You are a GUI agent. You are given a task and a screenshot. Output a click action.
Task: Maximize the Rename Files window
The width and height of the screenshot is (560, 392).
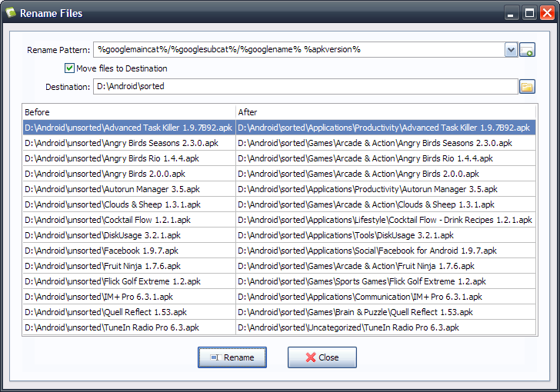pyautogui.click(x=529, y=13)
